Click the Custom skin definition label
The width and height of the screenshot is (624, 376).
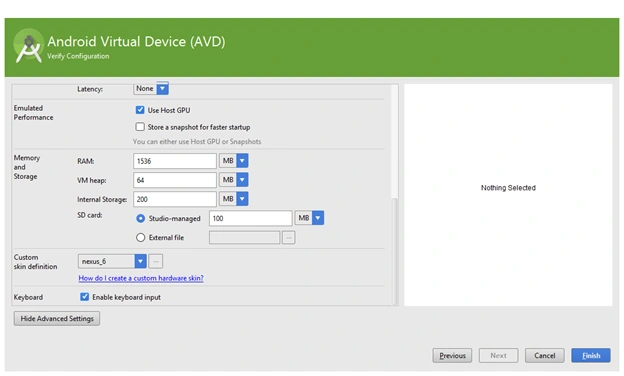click(35, 262)
